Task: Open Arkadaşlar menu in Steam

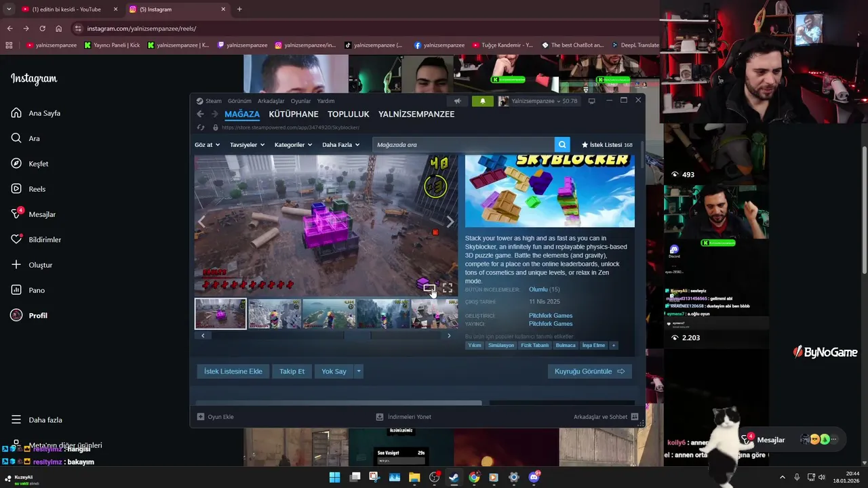Action: coord(271,101)
